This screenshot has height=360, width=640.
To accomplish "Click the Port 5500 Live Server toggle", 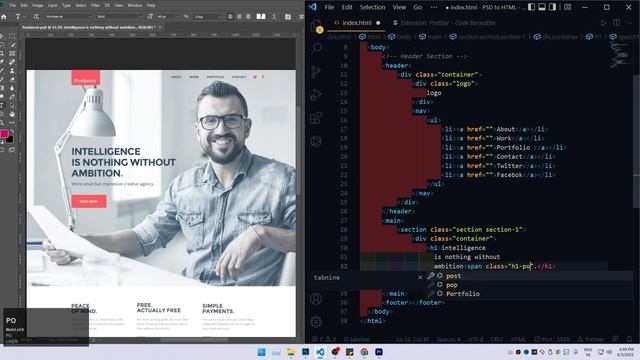I will point(551,339).
